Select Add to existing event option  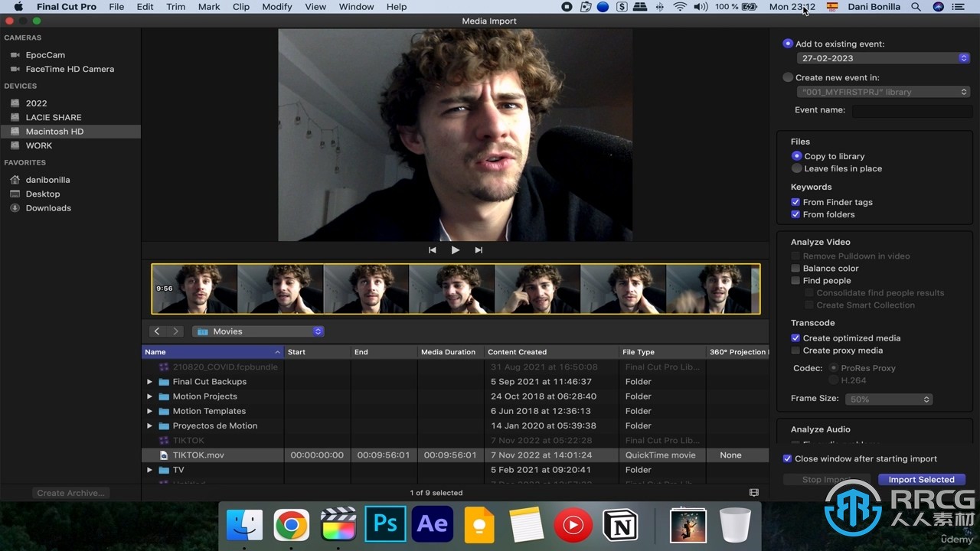pyautogui.click(x=788, y=44)
